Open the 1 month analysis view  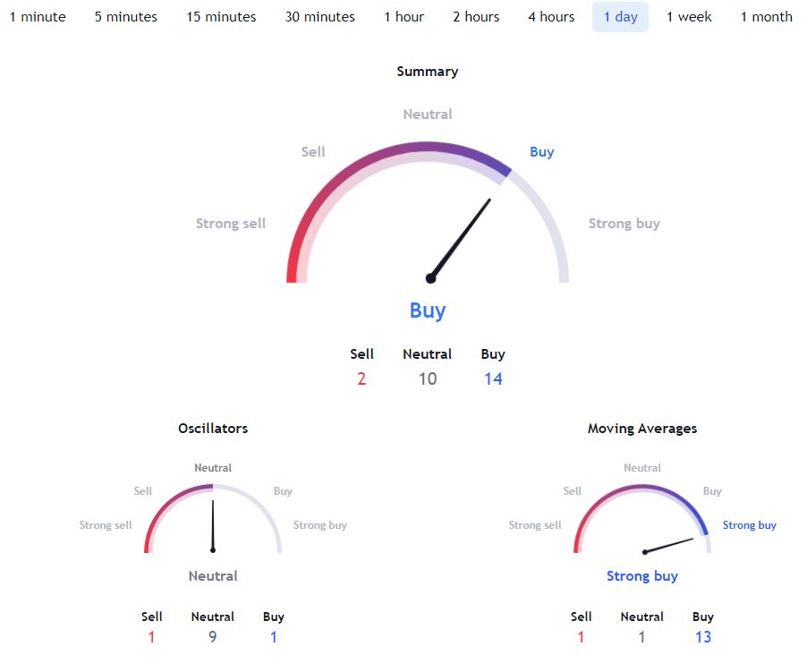tap(765, 16)
